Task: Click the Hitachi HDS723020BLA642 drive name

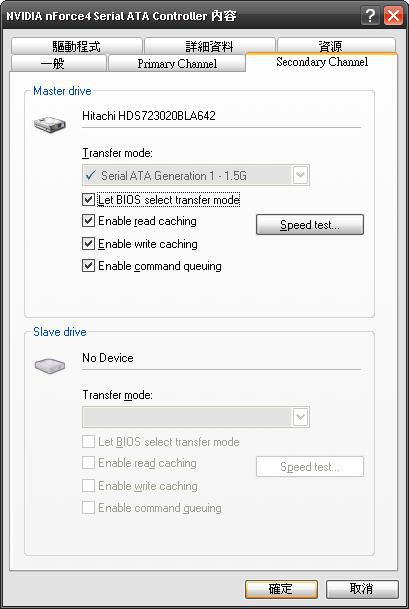Action: 149,116
